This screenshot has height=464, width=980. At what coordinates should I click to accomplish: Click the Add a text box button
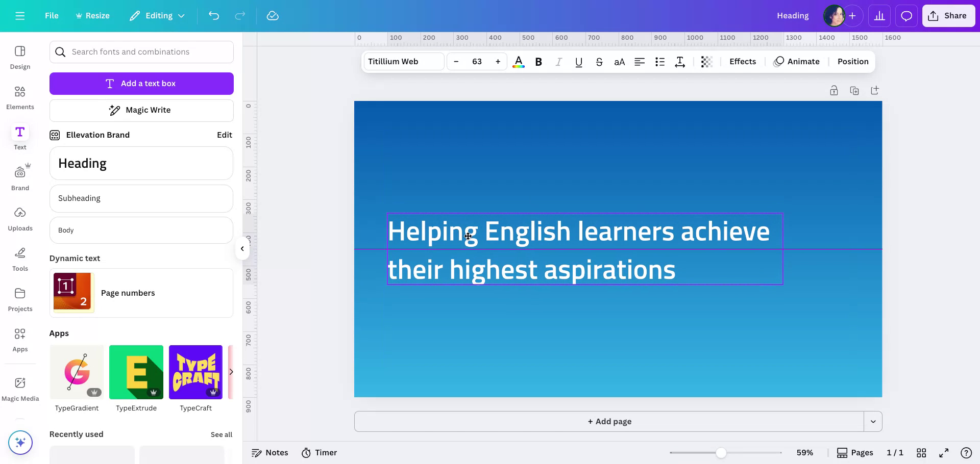[x=141, y=84]
